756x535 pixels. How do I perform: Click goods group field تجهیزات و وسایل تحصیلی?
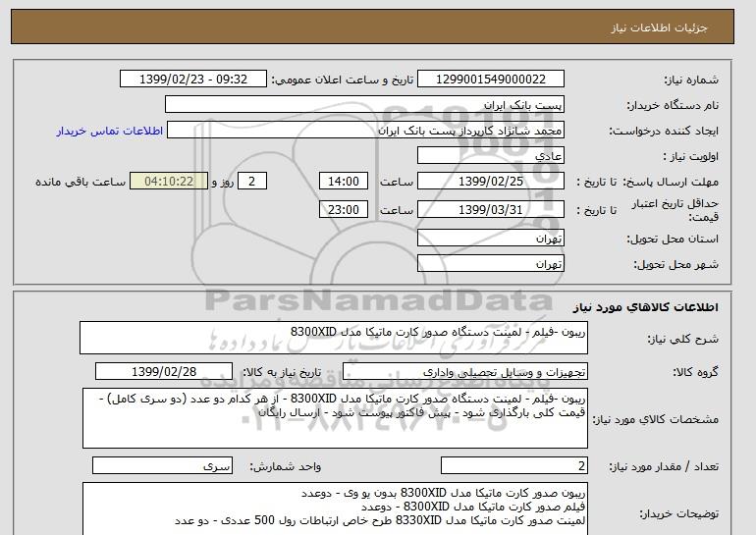464,372
